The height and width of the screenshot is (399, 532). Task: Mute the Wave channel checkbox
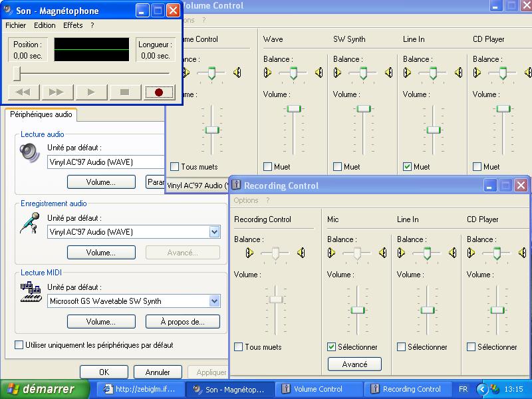(267, 167)
